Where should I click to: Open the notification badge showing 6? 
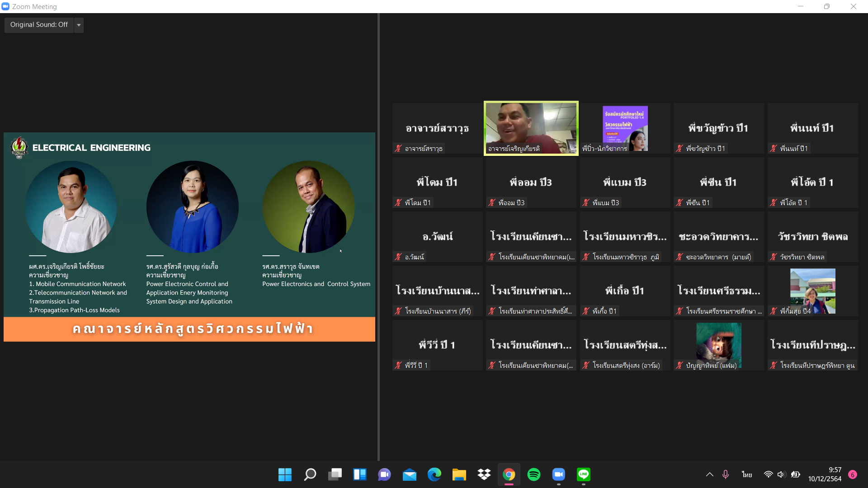pos(853,474)
